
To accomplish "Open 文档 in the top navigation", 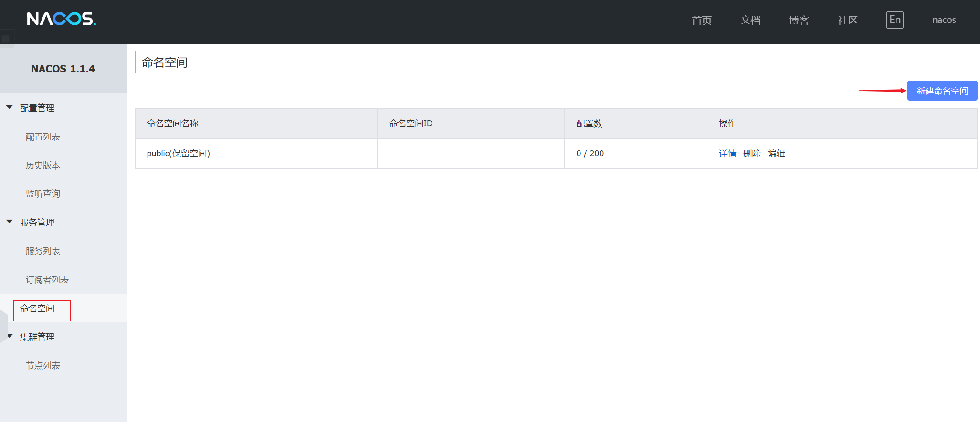I will (x=750, y=20).
